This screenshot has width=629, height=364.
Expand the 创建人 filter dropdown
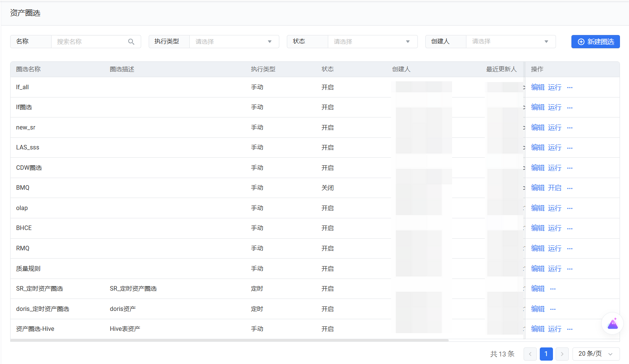[x=510, y=42]
